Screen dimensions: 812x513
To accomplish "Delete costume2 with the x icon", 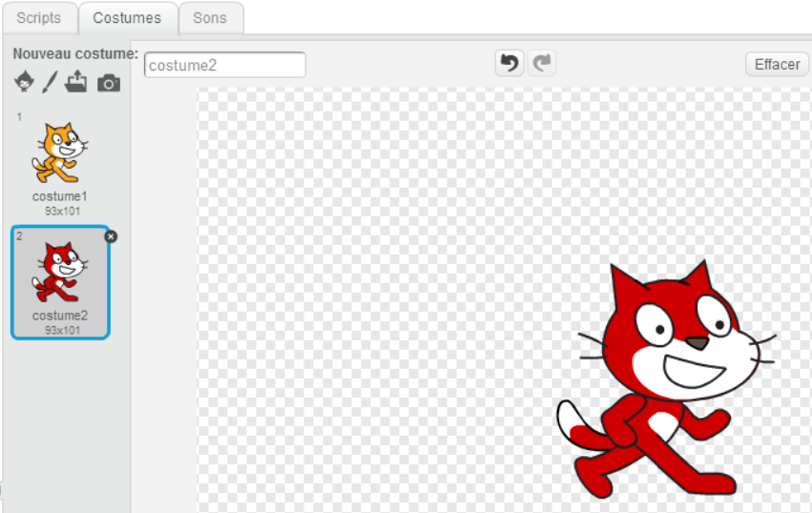I will pos(111,236).
